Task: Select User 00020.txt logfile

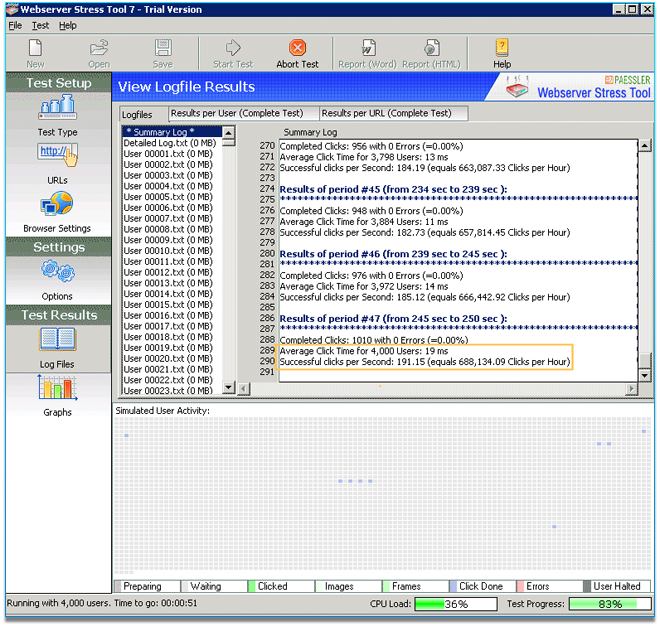Action: click(x=172, y=358)
